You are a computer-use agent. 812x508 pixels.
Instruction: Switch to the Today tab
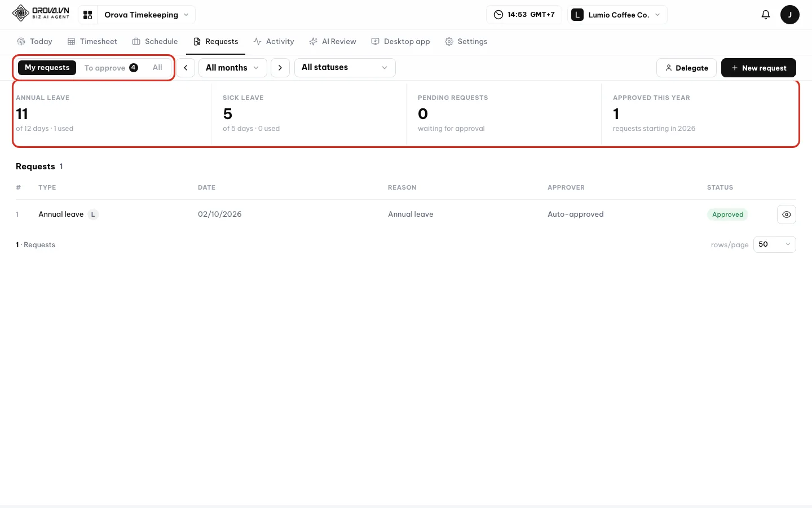coord(34,42)
